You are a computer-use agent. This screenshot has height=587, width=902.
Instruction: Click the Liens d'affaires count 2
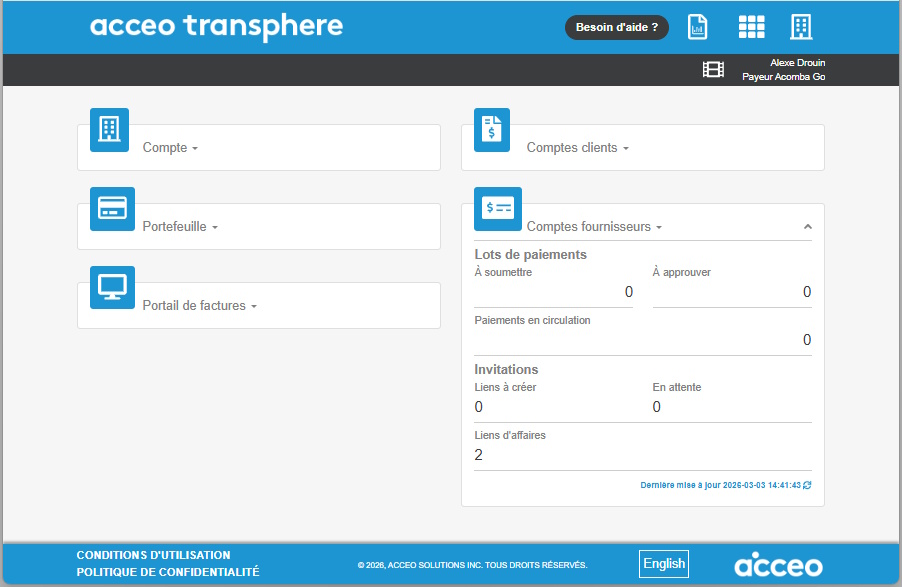pos(479,455)
